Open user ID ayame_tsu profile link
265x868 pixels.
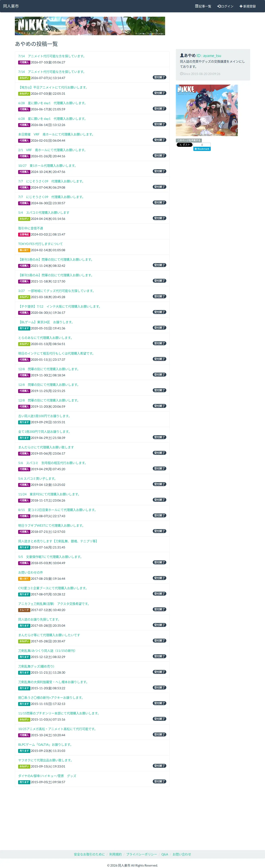[209, 56]
